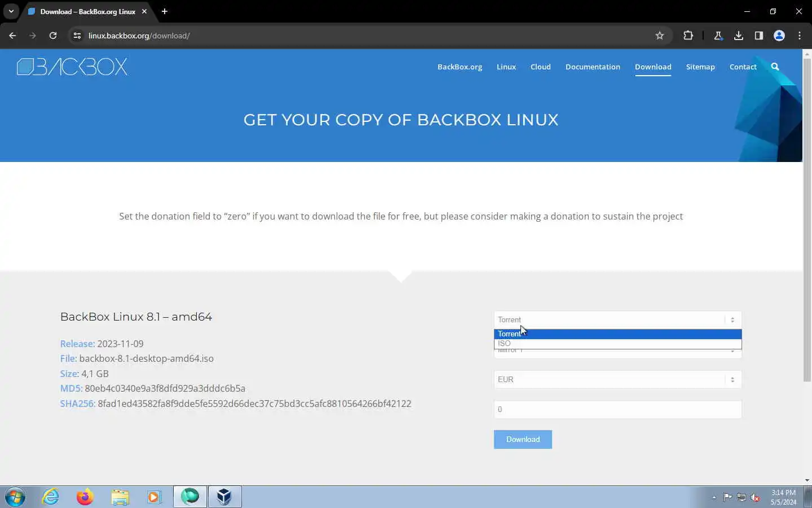The width and height of the screenshot is (812, 508).
Task: Click the MD5 hash value text
Action: pos(165,388)
